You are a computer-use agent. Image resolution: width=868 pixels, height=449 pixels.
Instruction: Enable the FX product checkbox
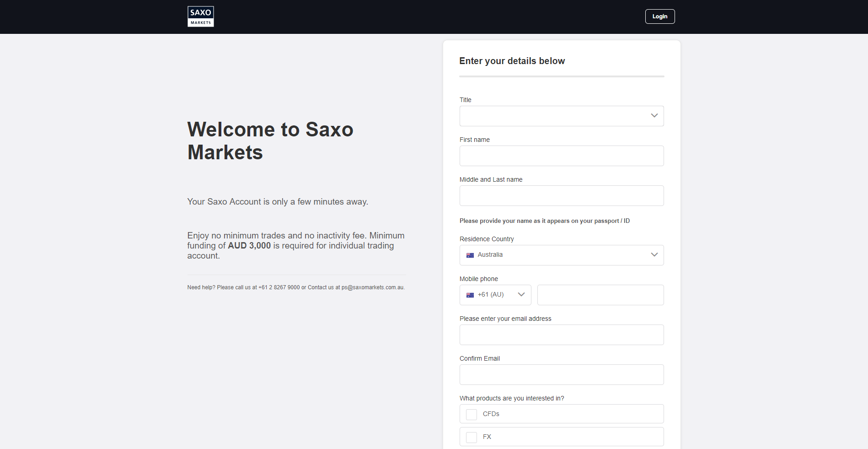(471, 437)
